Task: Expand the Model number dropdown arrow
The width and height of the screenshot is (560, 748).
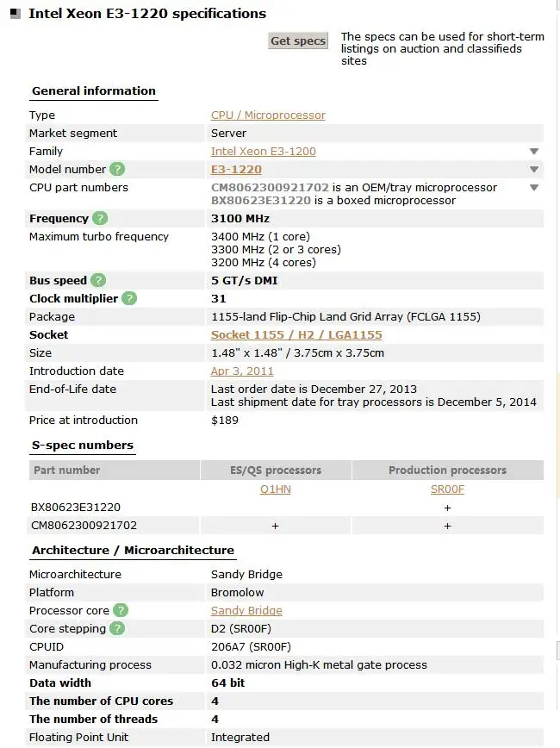Action: [534, 170]
